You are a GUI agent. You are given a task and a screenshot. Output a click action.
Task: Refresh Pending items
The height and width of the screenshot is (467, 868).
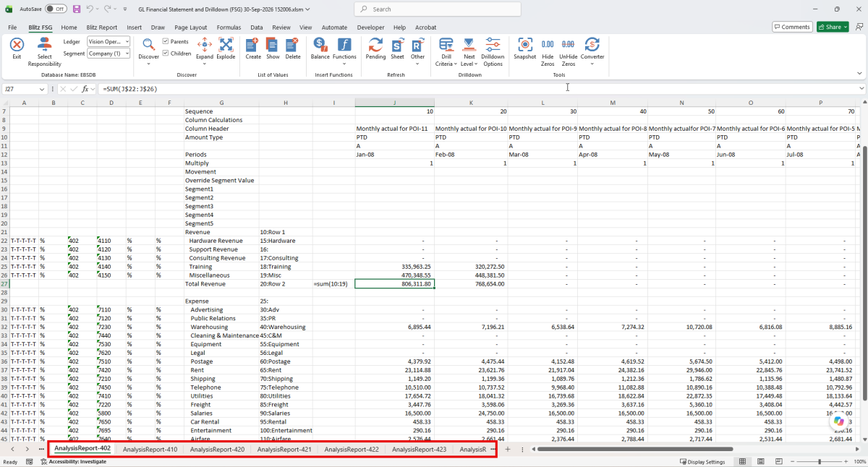pos(375,48)
